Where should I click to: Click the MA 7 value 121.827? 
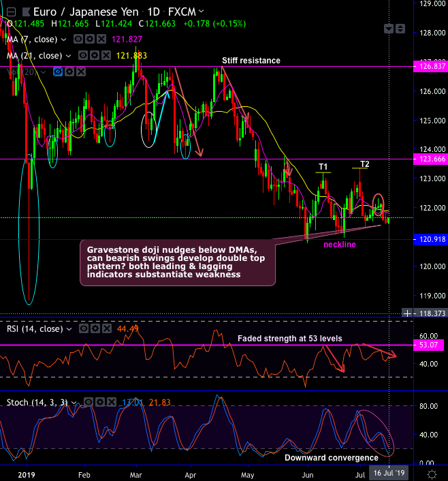127,40
